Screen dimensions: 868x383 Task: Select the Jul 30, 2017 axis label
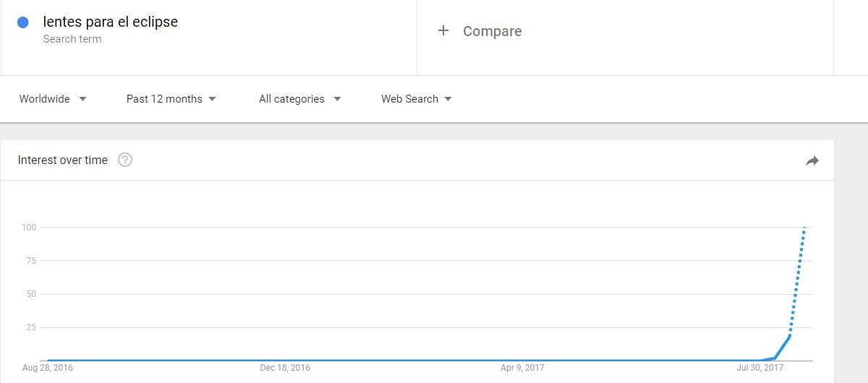point(759,368)
